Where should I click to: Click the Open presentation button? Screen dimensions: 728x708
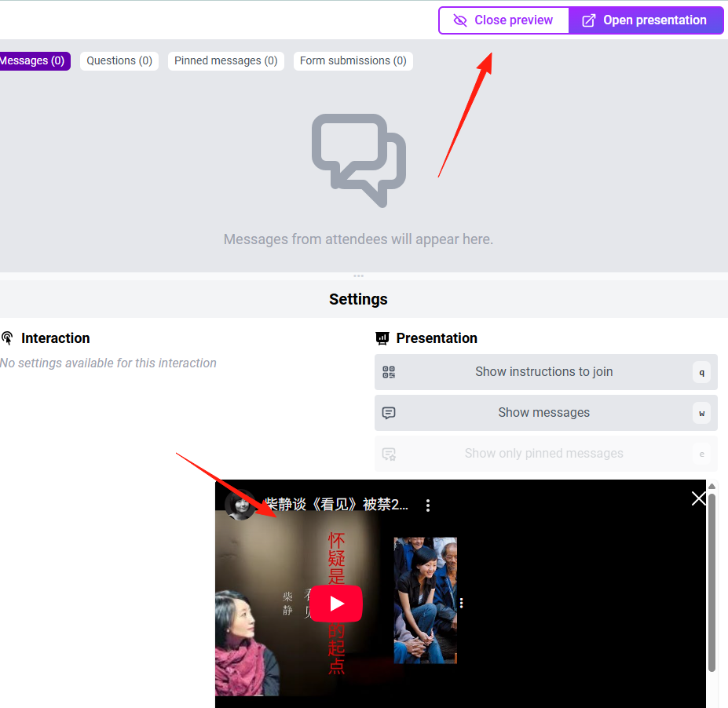point(646,20)
